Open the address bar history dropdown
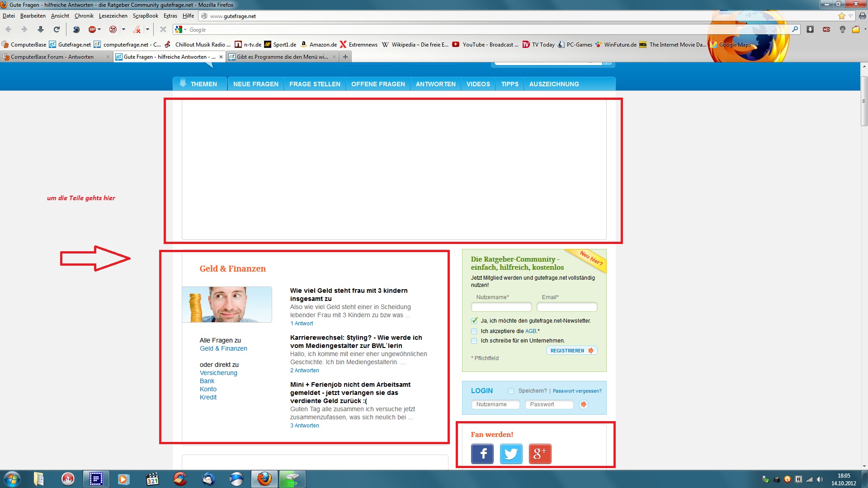 tap(850, 16)
